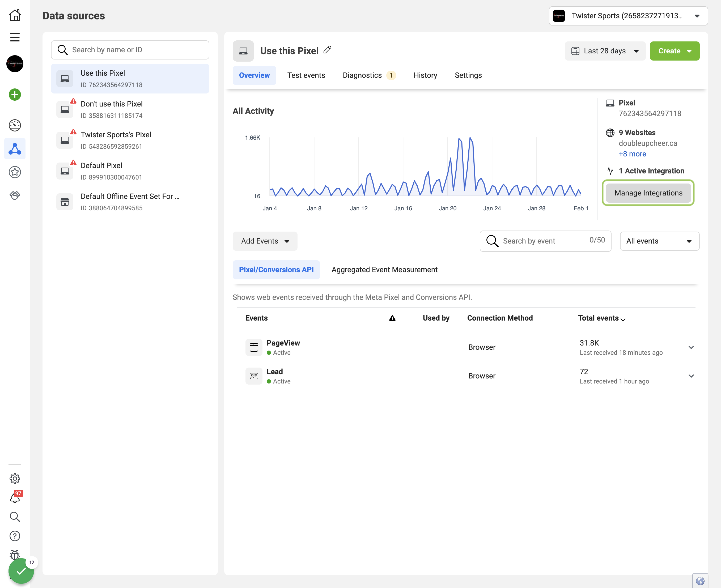Open the Last 28 days date picker

pos(605,51)
